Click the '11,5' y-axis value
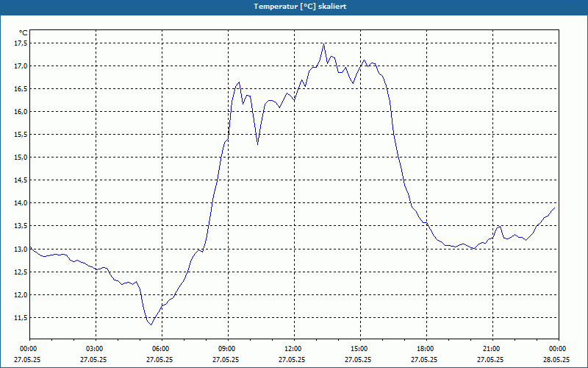 21,318
